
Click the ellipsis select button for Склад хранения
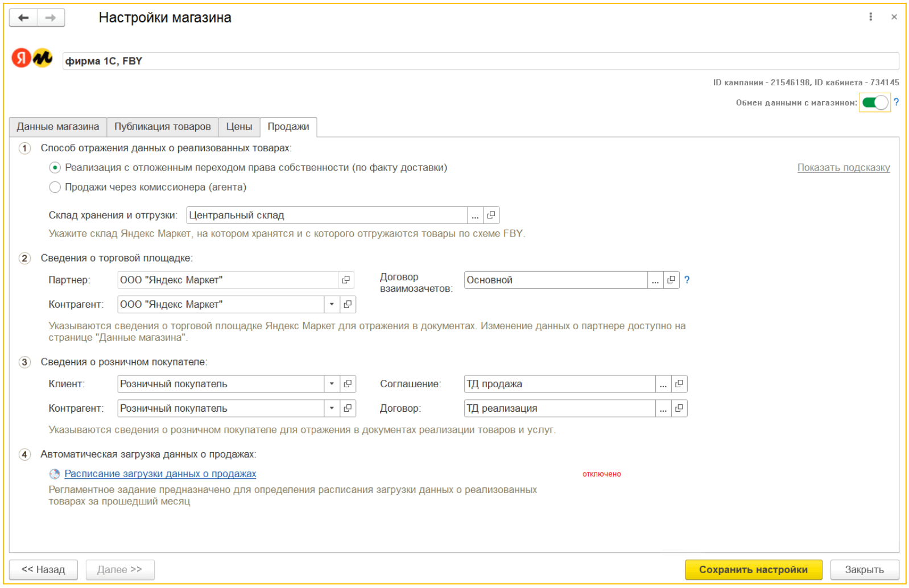[x=475, y=215]
